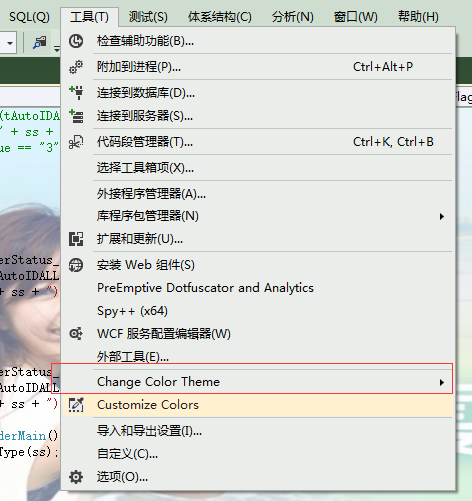Expand 库程序包管理器(N) submenu arrow
The width and height of the screenshot is (472, 501).
click(442, 216)
